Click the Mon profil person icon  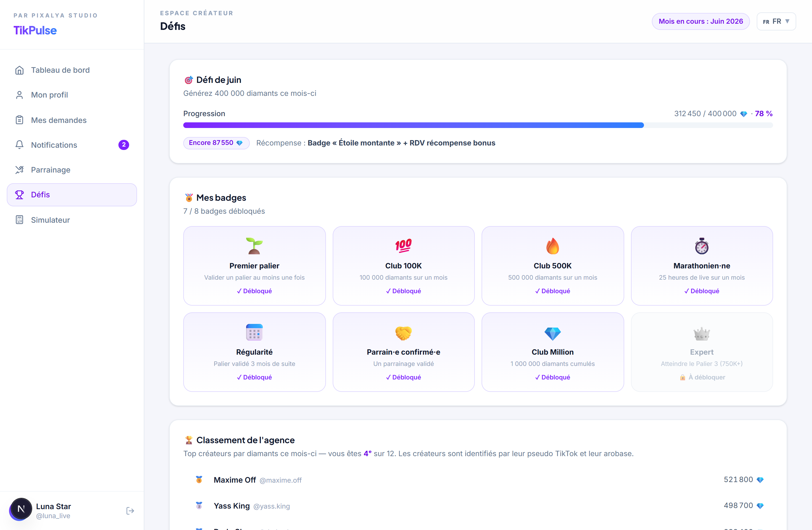19,95
